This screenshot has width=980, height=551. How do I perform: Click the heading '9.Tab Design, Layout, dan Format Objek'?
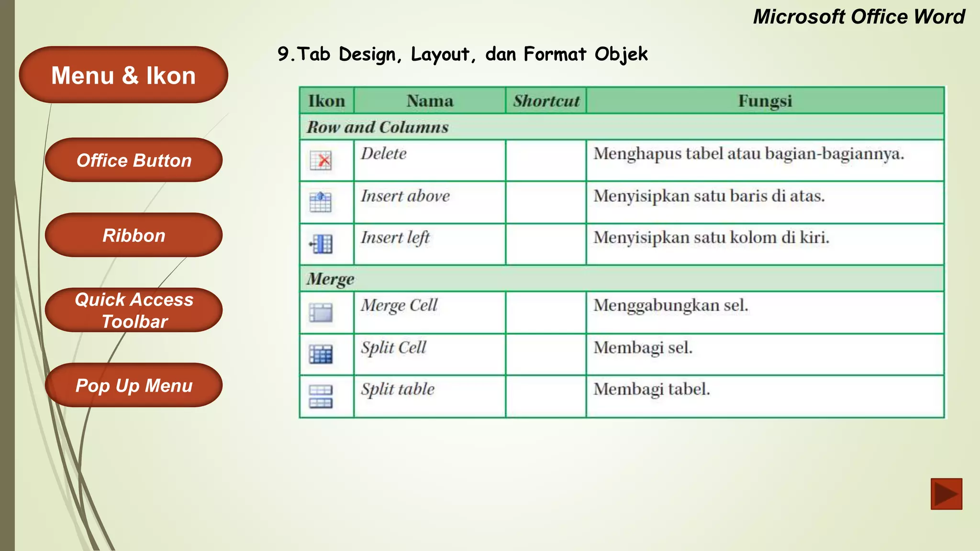point(463,54)
